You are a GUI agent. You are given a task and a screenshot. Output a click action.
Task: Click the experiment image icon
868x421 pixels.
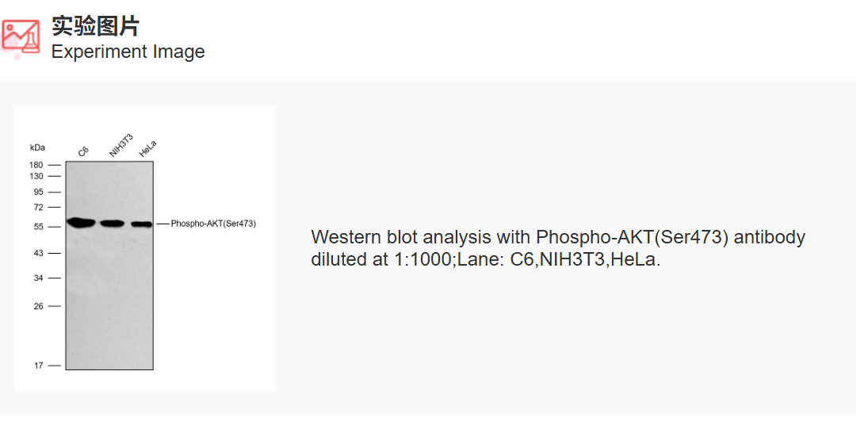(x=21, y=36)
